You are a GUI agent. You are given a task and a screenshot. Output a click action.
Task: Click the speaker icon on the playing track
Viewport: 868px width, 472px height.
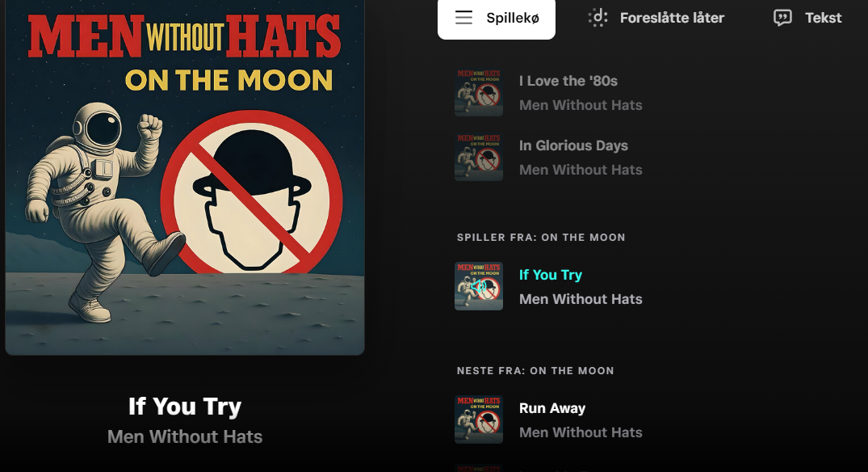[x=478, y=286]
